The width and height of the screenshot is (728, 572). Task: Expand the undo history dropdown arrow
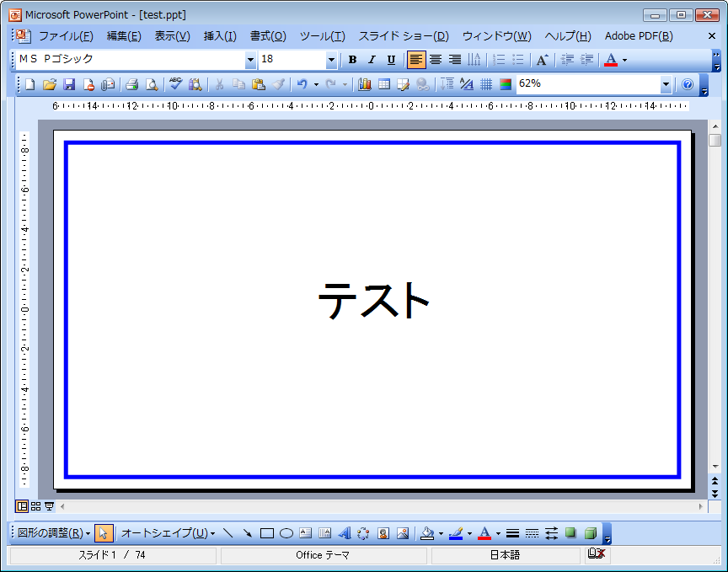316,84
